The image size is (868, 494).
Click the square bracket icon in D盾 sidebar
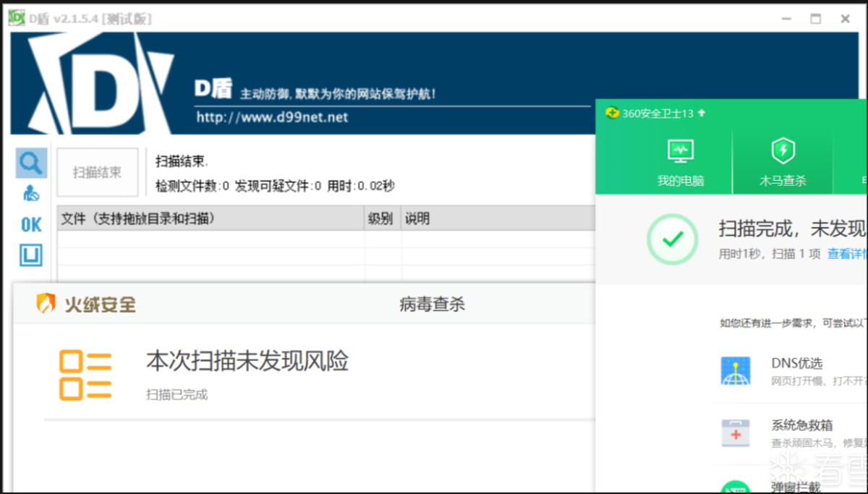(x=31, y=255)
